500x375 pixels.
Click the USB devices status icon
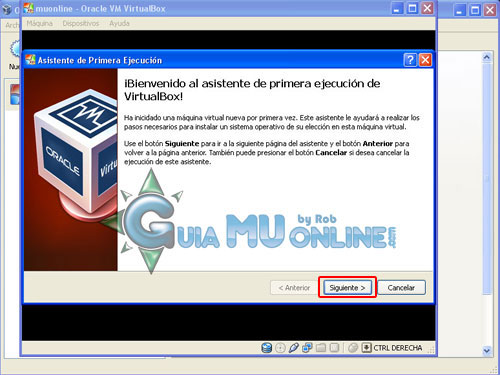point(294,348)
